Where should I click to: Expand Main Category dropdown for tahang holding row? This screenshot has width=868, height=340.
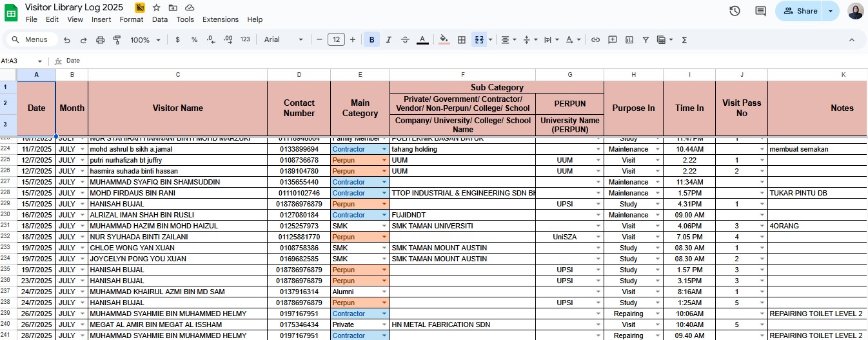tap(384, 149)
